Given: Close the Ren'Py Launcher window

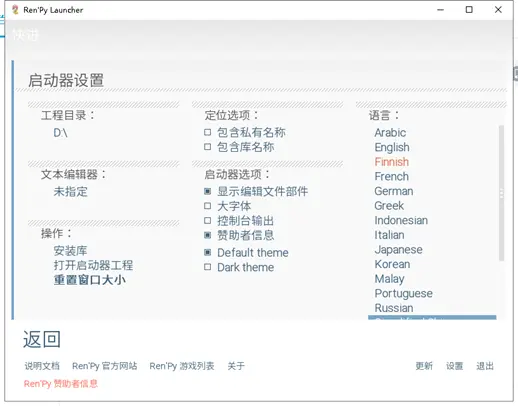Looking at the screenshot, I should coord(498,10).
